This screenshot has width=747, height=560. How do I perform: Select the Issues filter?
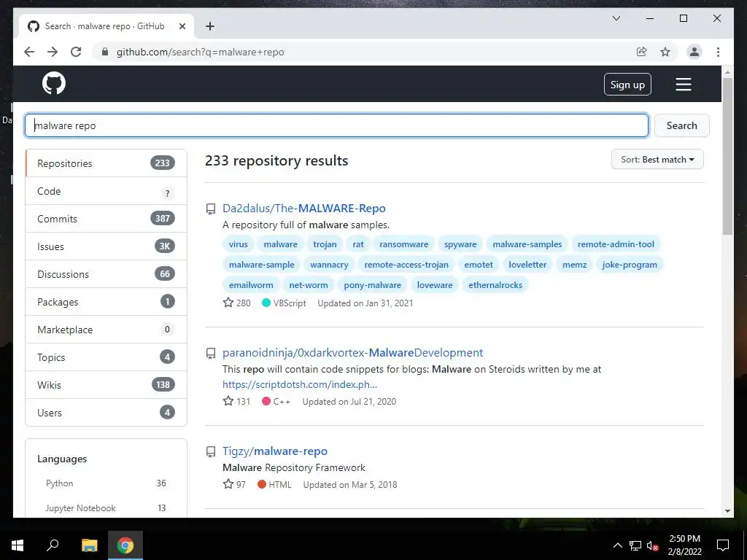point(107,246)
